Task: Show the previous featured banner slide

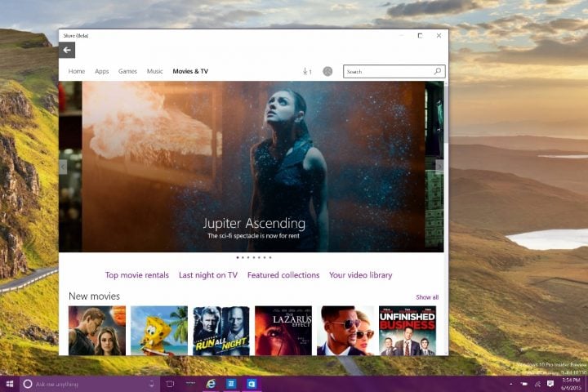Action: pos(63,167)
